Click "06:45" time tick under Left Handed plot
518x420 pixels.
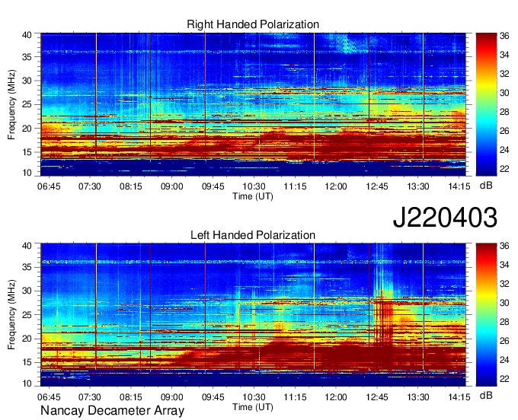coord(49,397)
